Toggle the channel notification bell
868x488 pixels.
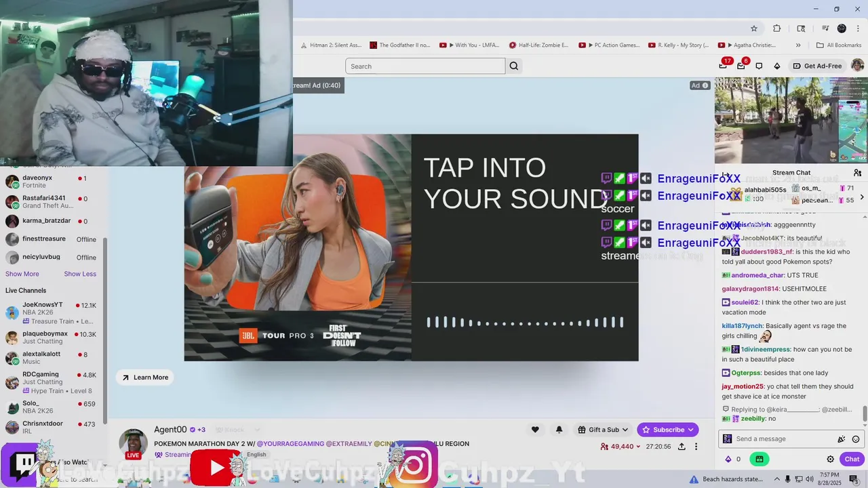(559, 430)
